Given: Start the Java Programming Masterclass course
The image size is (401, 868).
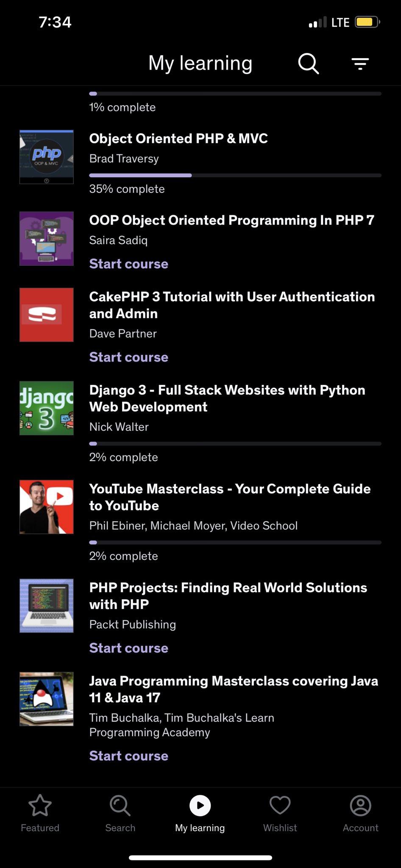Looking at the screenshot, I should 129,755.
